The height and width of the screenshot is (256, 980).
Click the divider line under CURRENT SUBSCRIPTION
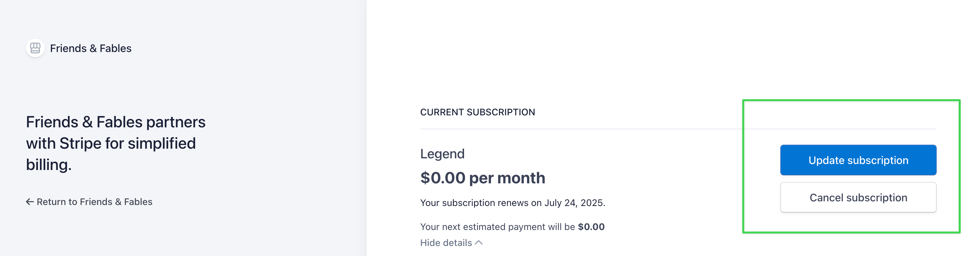click(x=571, y=129)
